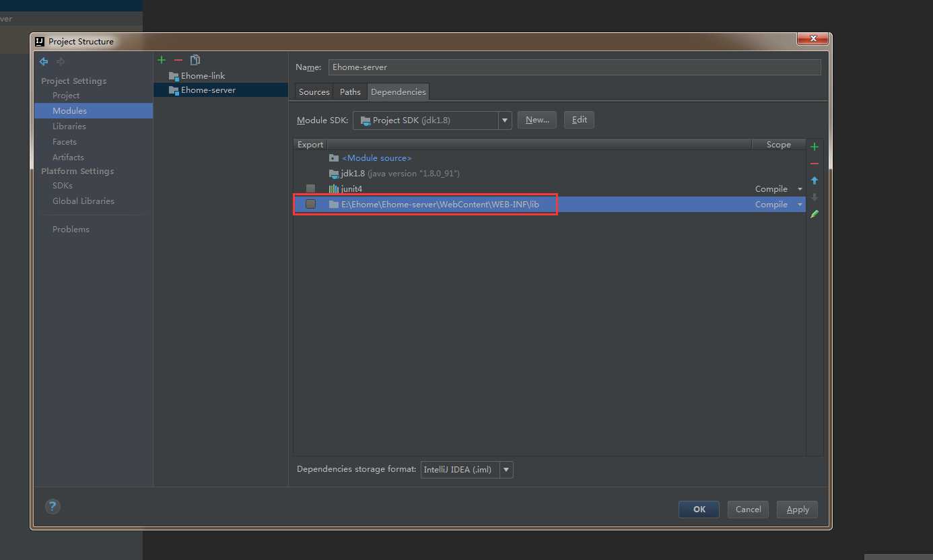Switch to the Paths tab
This screenshot has width=933, height=560.
point(350,92)
